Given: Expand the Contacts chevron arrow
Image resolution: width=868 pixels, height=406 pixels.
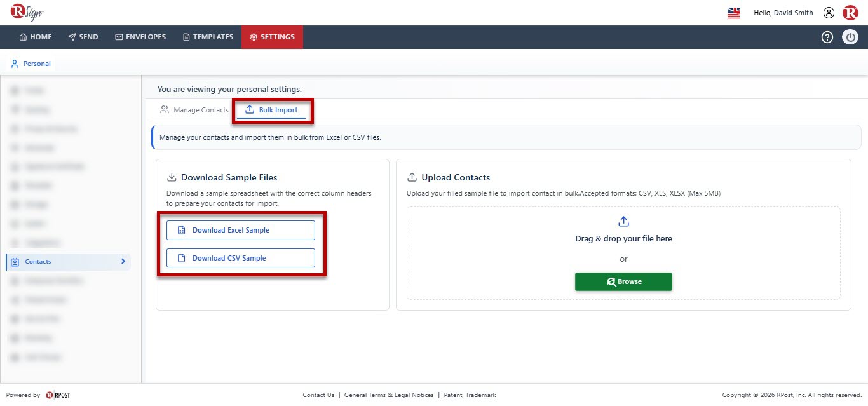Looking at the screenshot, I should tap(123, 261).
